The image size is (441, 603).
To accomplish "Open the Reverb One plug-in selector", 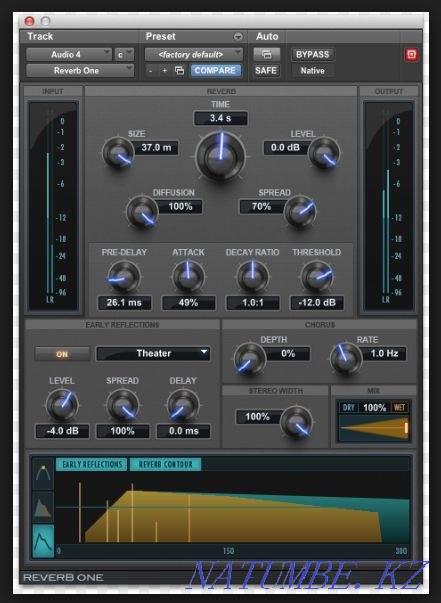I will [80, 71].
